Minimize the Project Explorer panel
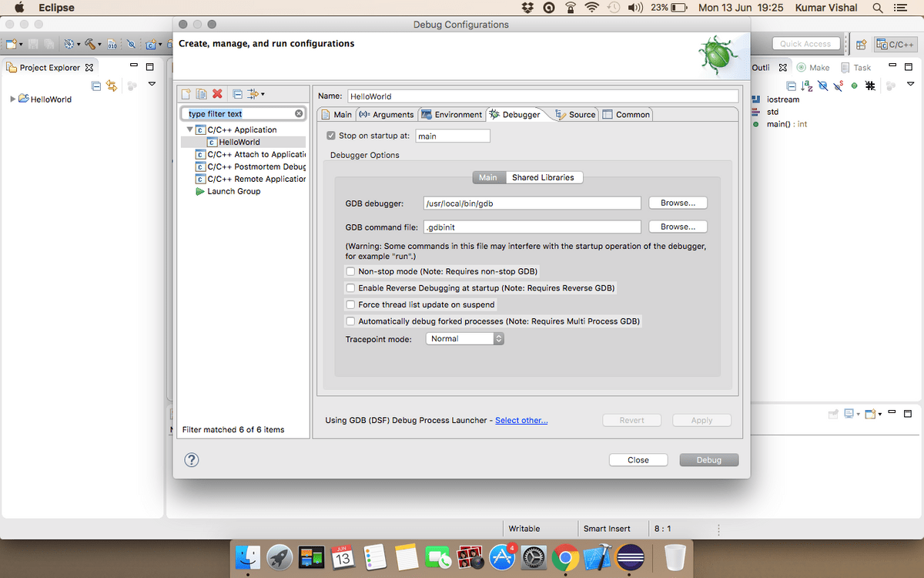This screenshot has width=924, height=578. coord(134,66)
